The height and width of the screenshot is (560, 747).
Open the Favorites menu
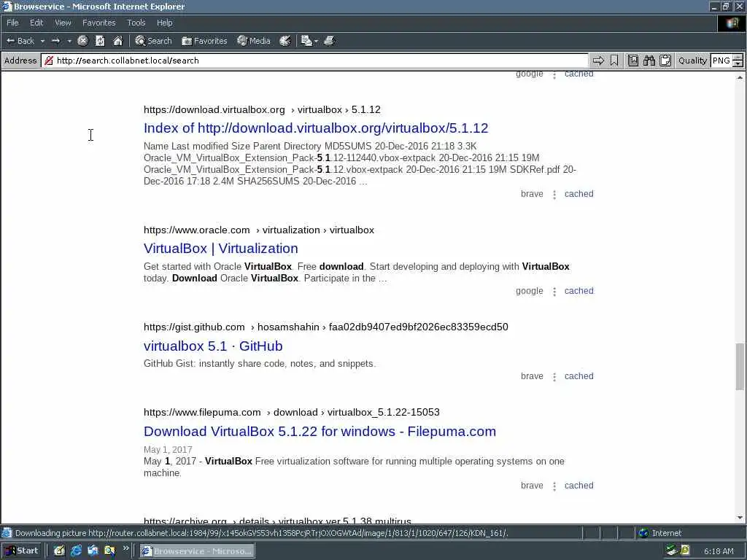pos(98,23)
